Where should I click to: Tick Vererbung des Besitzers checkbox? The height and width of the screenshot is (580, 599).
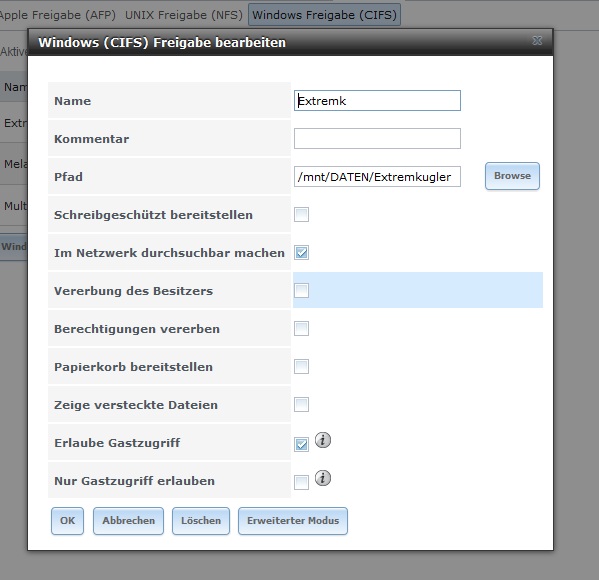pos(301,290)
